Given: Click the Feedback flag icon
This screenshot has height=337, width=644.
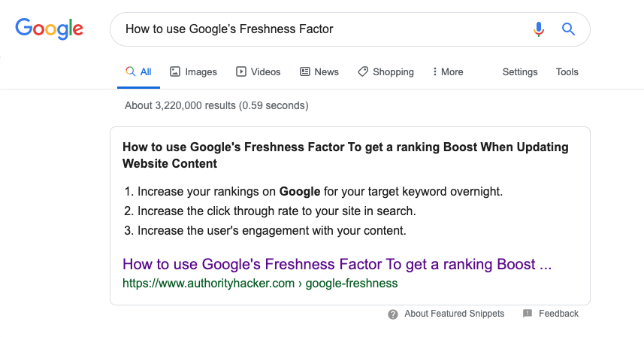Looking at the screenshot, I should point(528,314).
